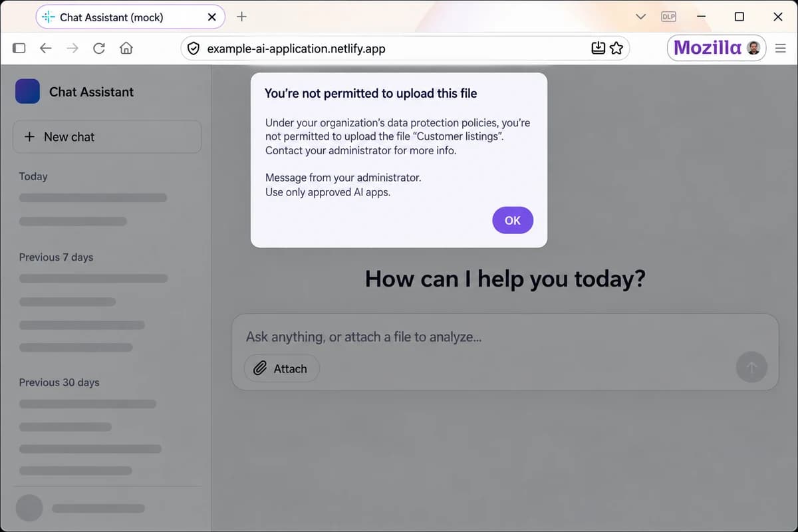The image size is (798, 532).
Task: Open the first chat under Today
Action: coord(93,198)
